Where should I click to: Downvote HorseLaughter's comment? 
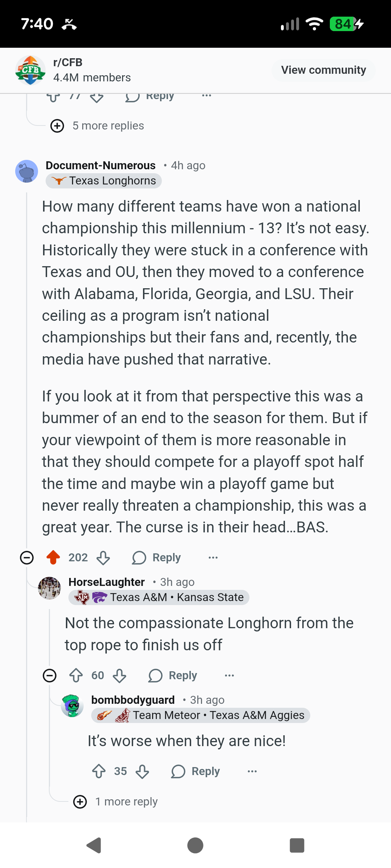[x=119, y=675]
